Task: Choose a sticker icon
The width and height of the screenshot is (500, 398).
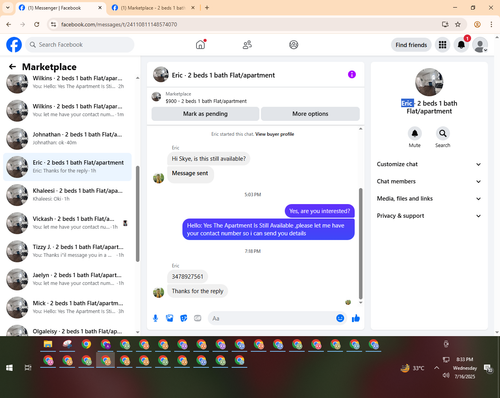Action: [x=184, y=318]
